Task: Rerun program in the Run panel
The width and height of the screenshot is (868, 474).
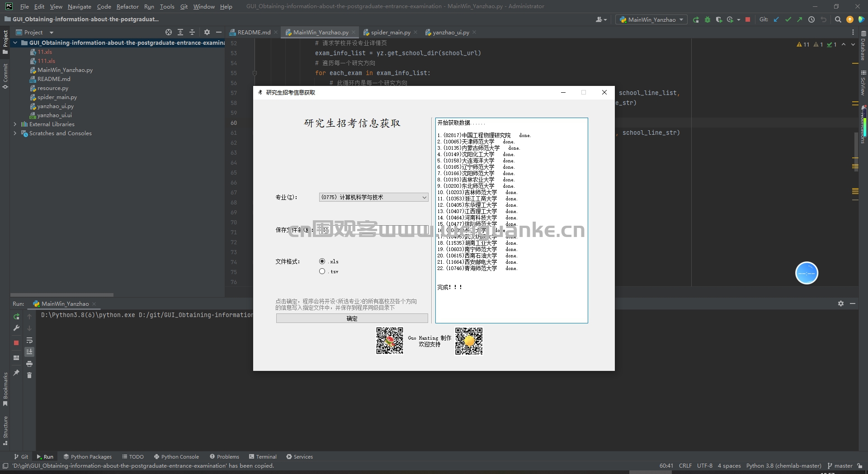Action: [16, 316]
